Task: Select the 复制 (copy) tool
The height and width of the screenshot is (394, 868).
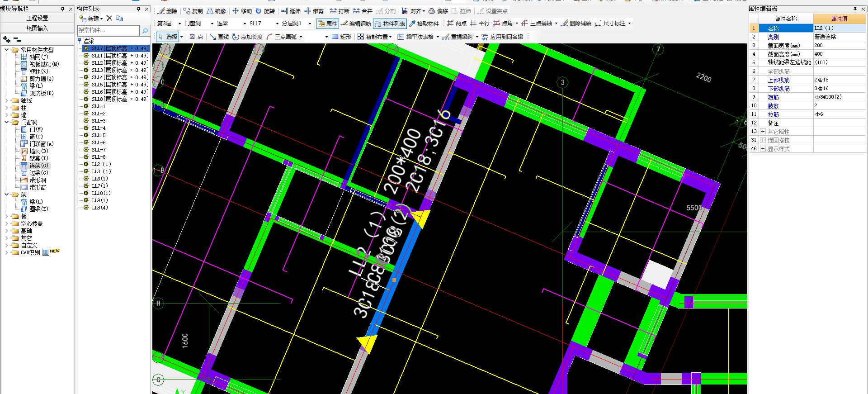Action: coord(193,11)
